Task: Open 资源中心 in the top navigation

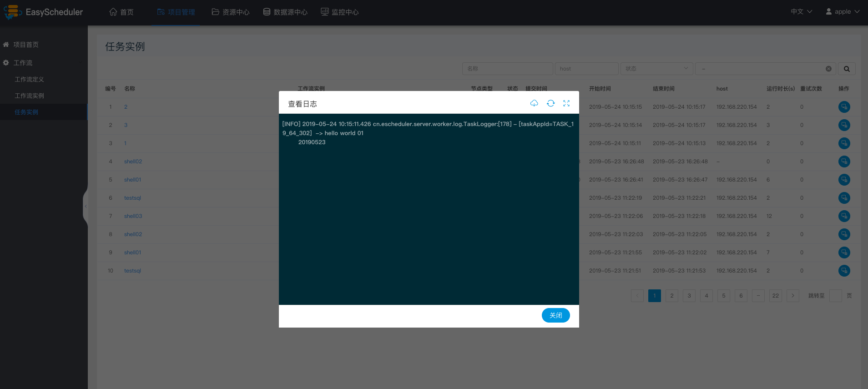Action: tap(231, 12)
